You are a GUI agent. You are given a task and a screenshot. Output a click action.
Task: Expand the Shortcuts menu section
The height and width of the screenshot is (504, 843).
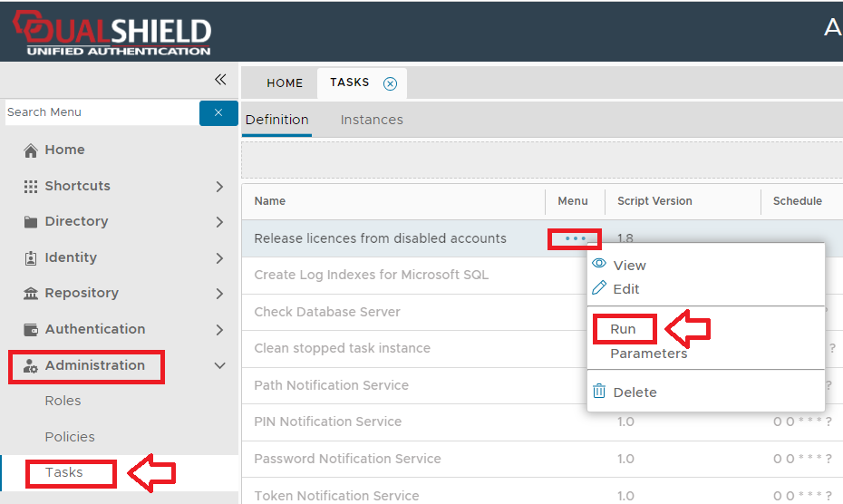point(219,186)
